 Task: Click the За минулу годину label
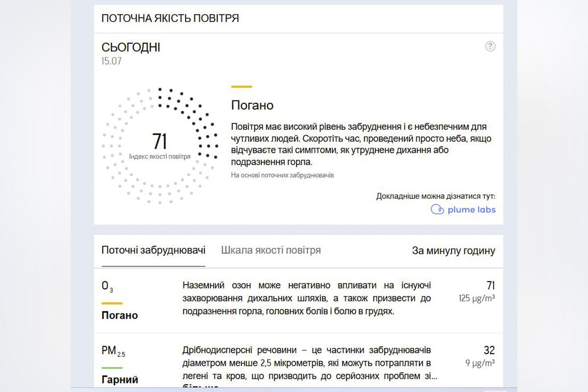(453, 251)
